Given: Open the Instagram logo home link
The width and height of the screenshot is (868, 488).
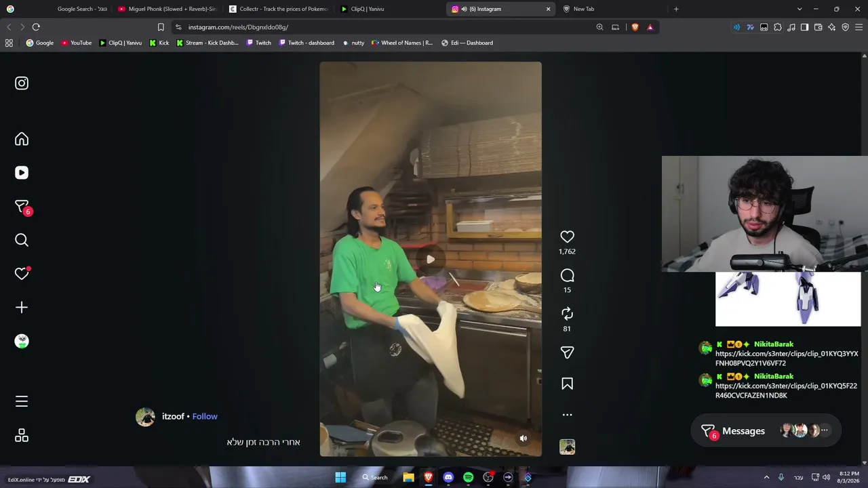Looking at the screenshot, I should tap(22, 83).
